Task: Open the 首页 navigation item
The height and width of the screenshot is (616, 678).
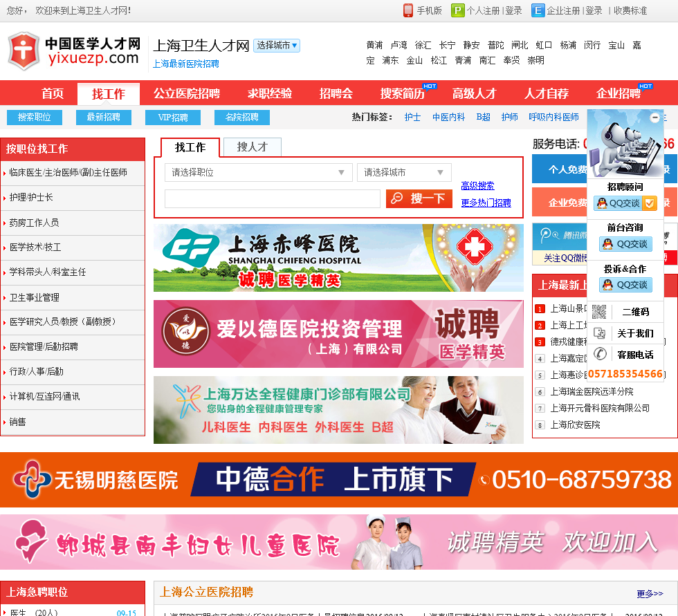Action: pos(53,93)
